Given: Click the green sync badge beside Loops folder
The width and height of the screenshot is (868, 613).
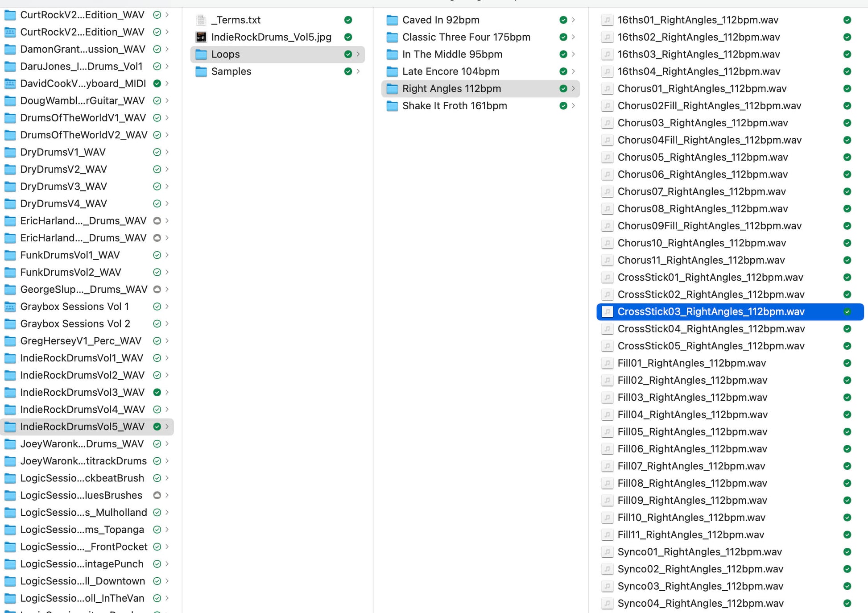Looking at the screenshot, I should coord(348,54).
